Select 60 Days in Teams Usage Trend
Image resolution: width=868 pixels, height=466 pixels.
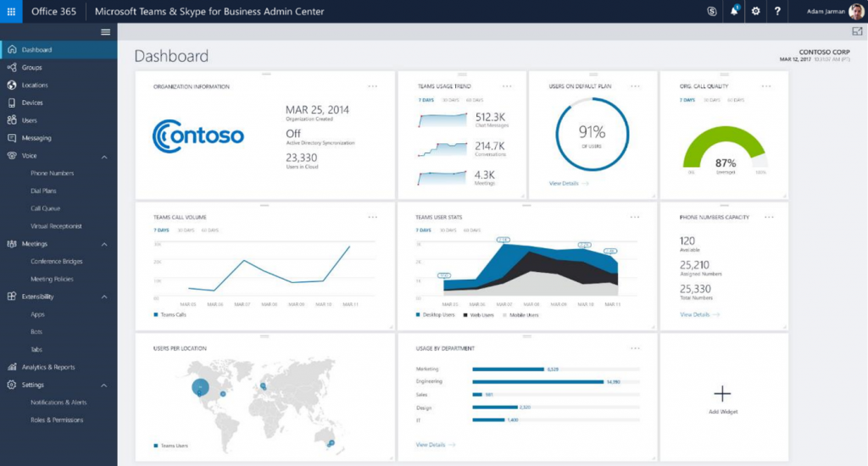pyautogui.click(x=475, y=100)
